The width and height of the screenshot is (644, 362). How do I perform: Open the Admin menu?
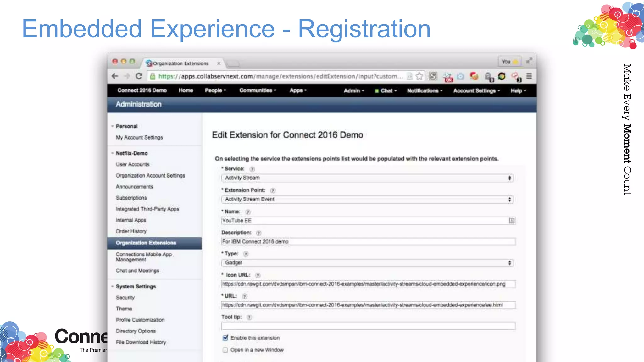(354, 91)
